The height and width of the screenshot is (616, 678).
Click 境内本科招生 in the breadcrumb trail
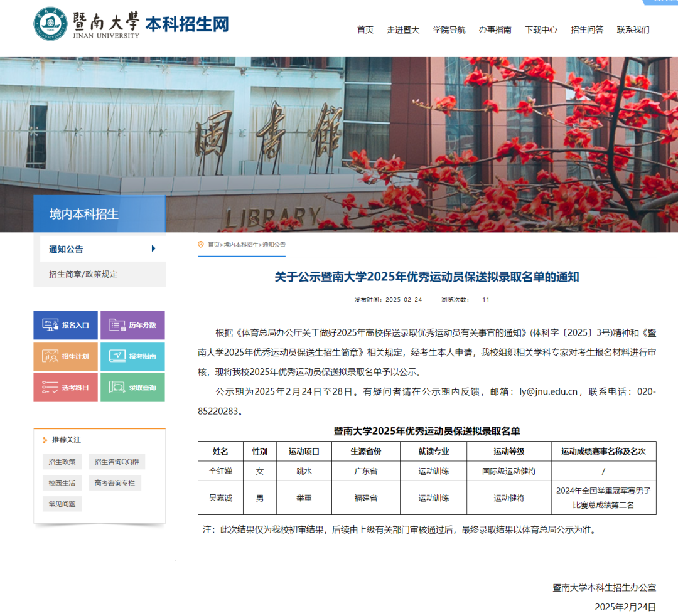pyautogui.click(x=241, y=245)
